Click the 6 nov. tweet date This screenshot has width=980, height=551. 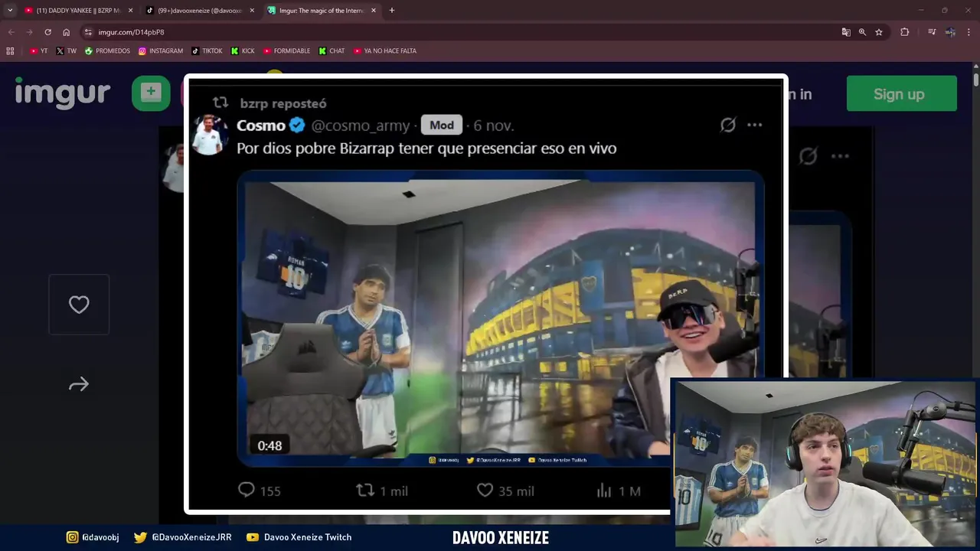[494, 126]
